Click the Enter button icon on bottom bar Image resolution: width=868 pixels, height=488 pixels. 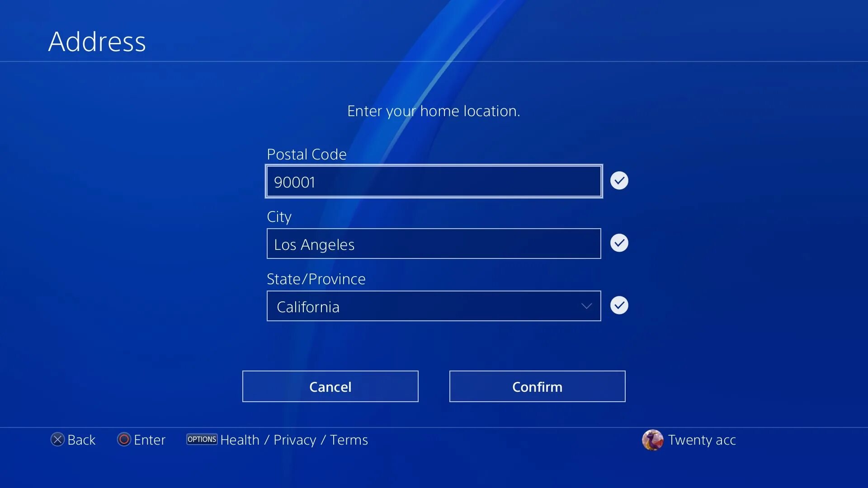click(123, 440)
